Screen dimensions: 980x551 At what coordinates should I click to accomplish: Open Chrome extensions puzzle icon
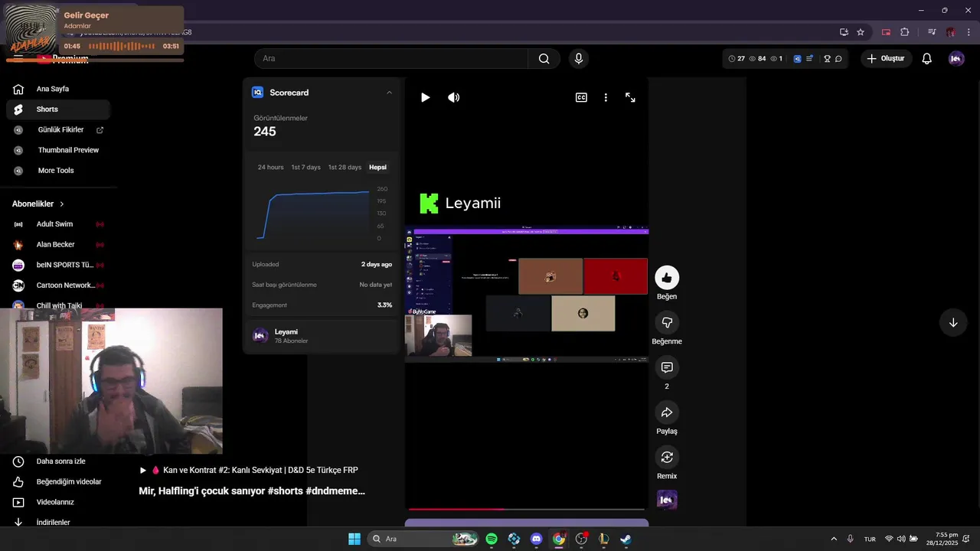click(904, 32)
